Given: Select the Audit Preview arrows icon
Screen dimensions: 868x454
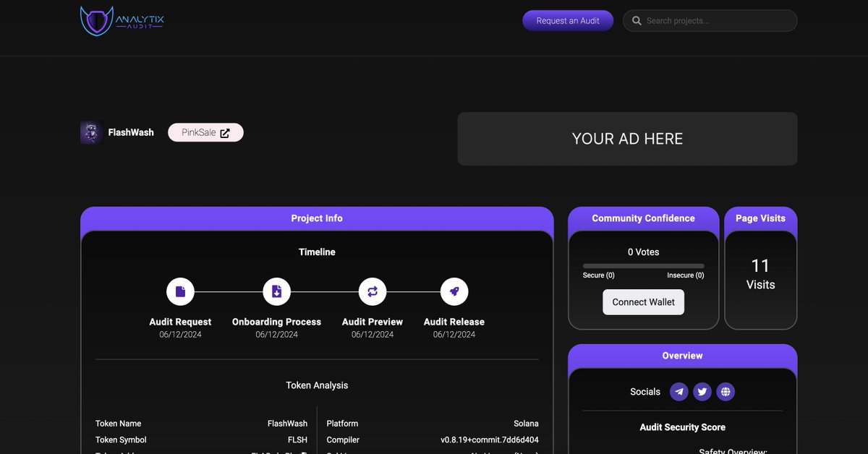Looking at the screenshot, I should (x=373, y=291).
